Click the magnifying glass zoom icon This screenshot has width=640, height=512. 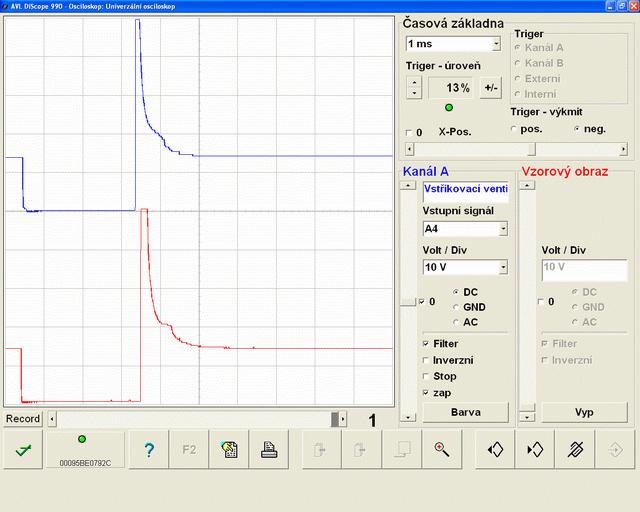point(441,449)
